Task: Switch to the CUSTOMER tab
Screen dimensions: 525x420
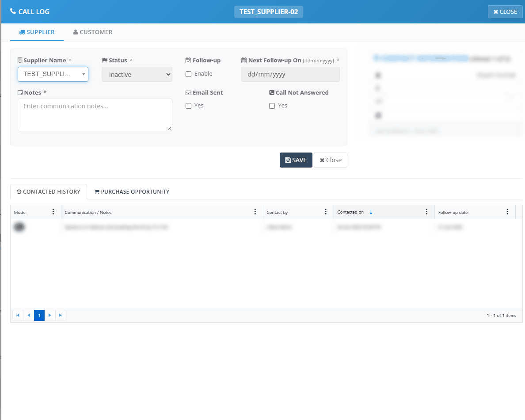Action: point(93,32)
